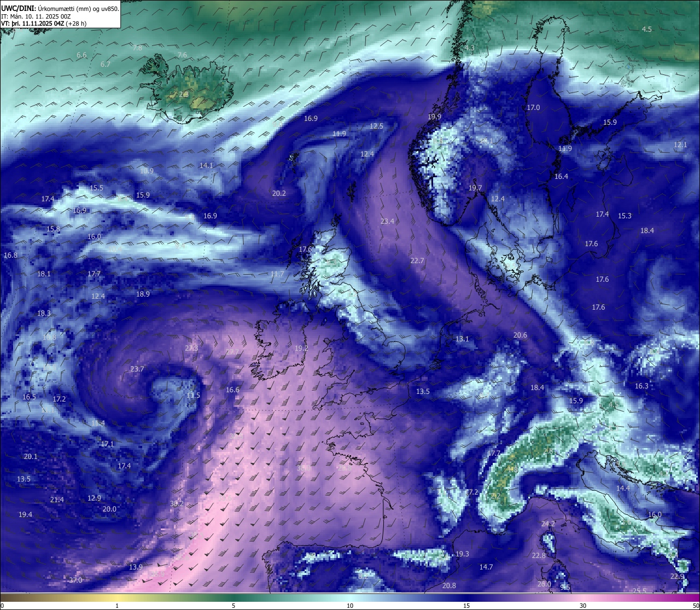Click the map value 18.1

coord(44,274)
